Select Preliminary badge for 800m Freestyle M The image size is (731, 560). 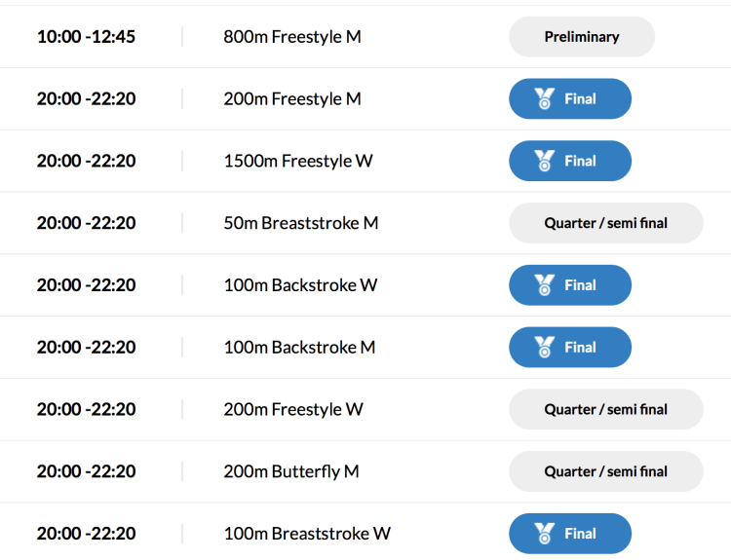(582, 37)
